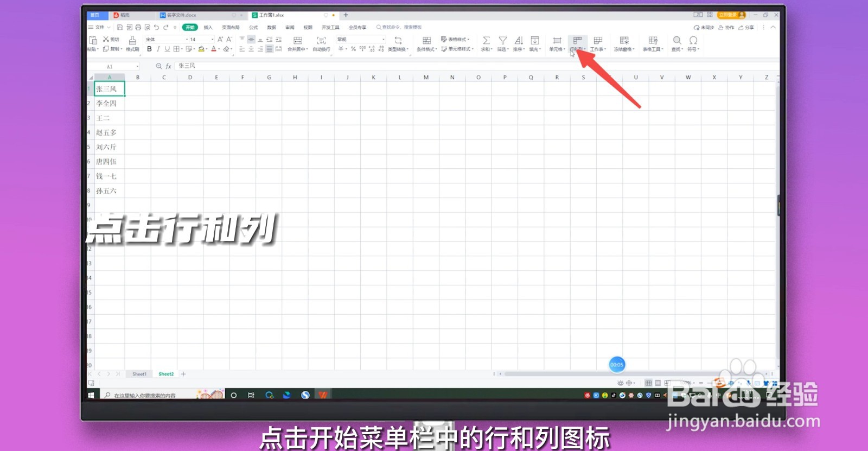Open the cell borders tool
This screenshot has height=451, width=868.
click(x=177, y=49)
